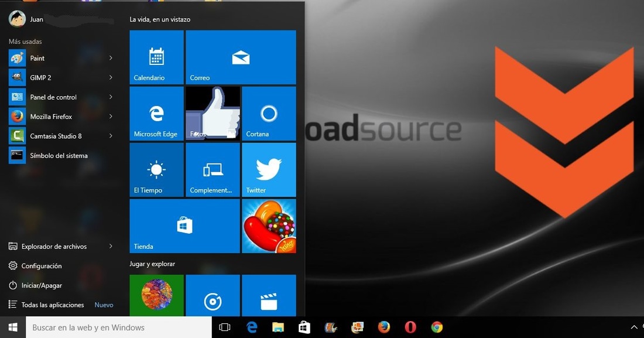This screenshot has width=644, height=338.
Task: Open Explorador de archivos
Action: point(56,246)
